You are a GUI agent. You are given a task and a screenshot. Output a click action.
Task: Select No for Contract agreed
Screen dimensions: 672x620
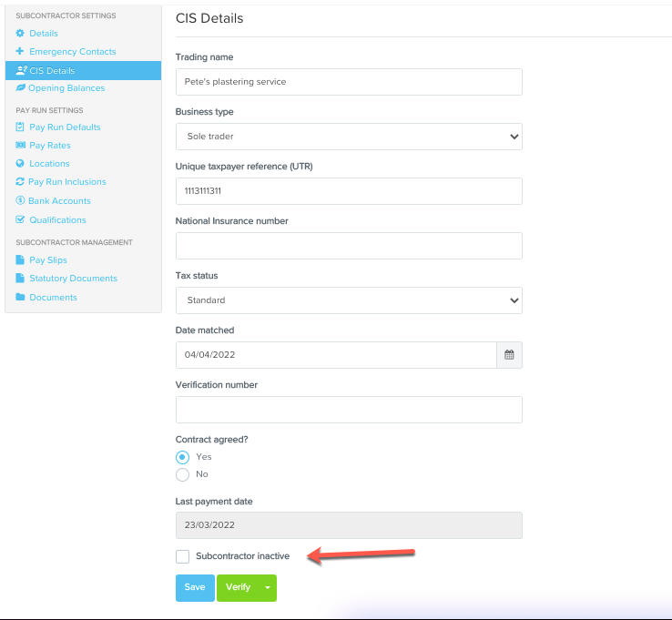tap(183, 474)
